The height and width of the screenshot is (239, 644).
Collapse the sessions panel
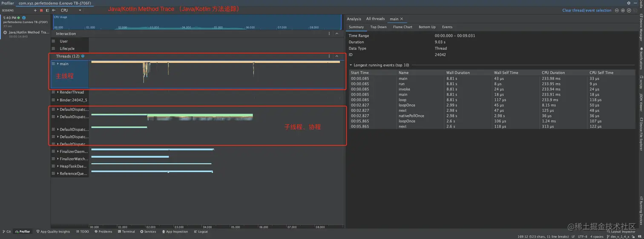[47, 10]
